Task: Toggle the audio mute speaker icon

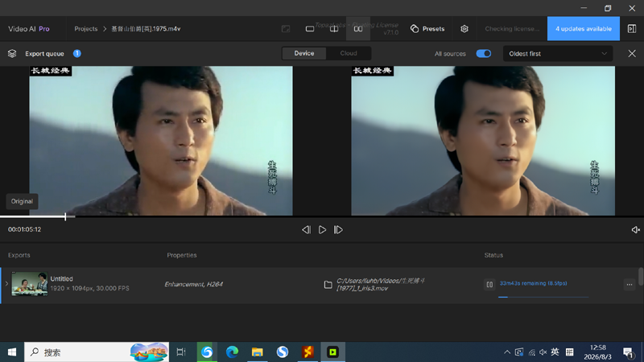Action: tap(635, 230)
